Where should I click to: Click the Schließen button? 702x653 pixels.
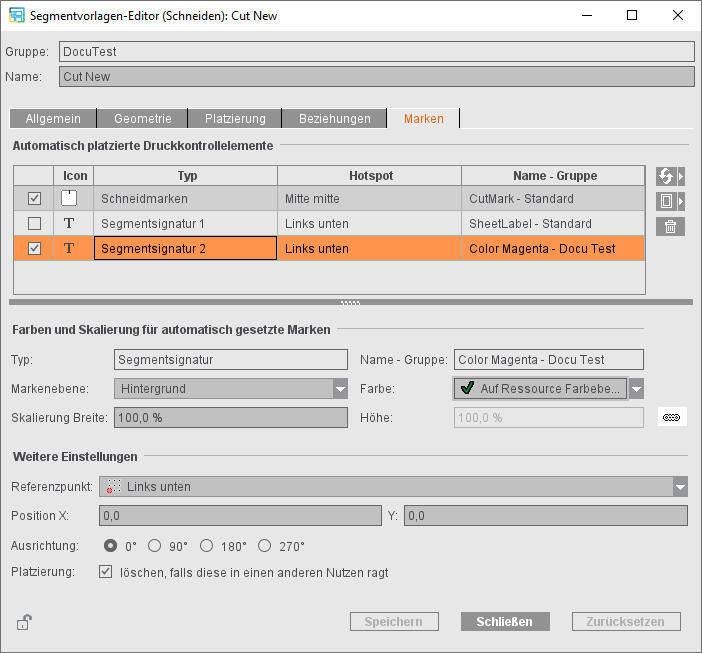coord(505,622)
